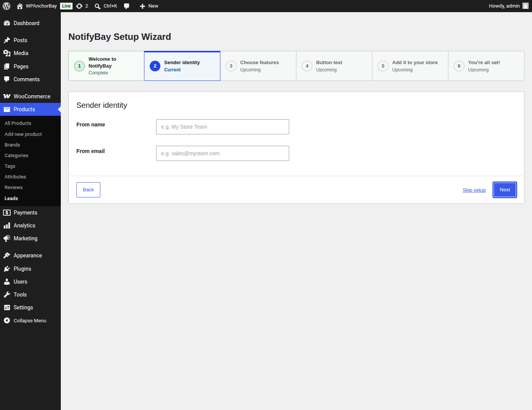This screenshot has height=410, width=532.
Task: Click the Payments dollar icon
Action: pos(7,213)
